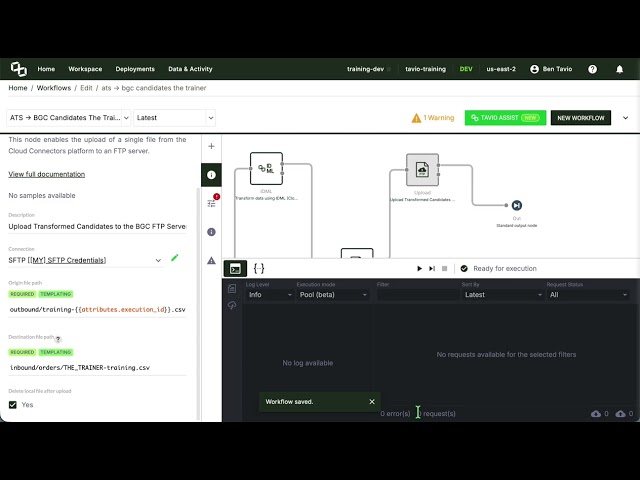Viewport: 640px width, 480px height.
Task: Click the Cloud Connectors logo icon
Action: 18,69
